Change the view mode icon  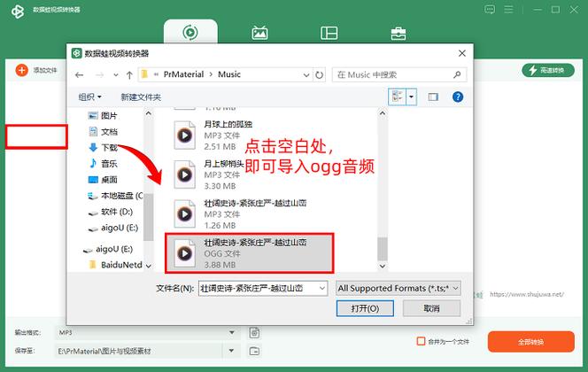tap(397, 97)
